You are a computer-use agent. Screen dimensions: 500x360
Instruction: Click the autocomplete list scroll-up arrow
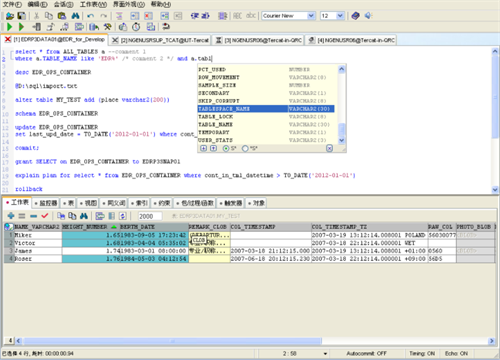[x=342, y=69]
